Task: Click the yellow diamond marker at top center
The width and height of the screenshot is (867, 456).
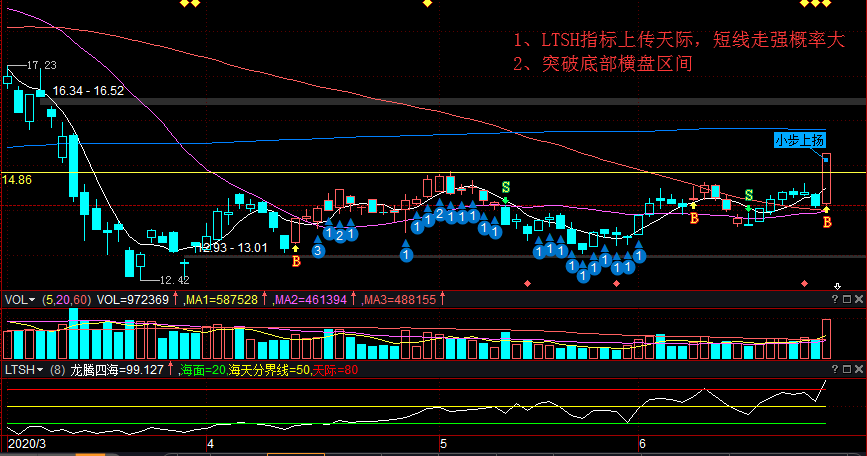Action: [428, 4]
